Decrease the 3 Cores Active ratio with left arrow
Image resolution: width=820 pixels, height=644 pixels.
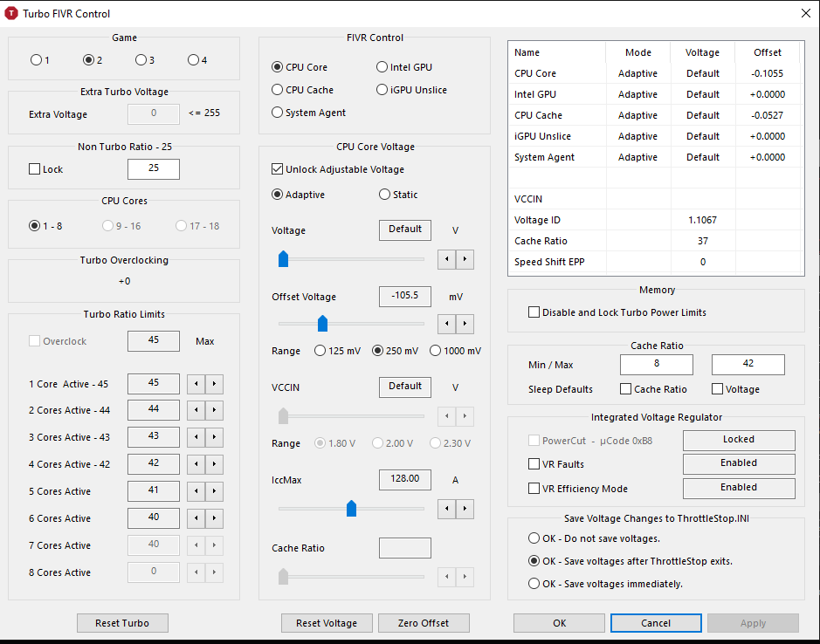[197, 438]
